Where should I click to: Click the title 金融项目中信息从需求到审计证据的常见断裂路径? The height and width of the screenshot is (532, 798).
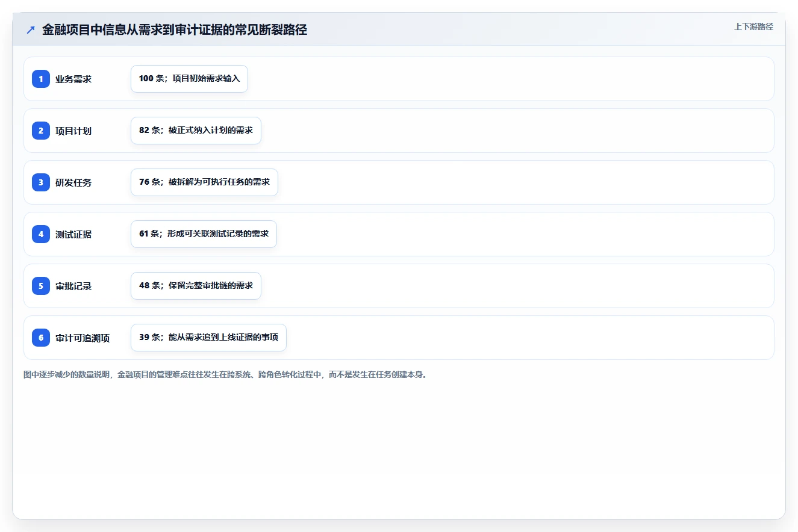pos(175,30)
